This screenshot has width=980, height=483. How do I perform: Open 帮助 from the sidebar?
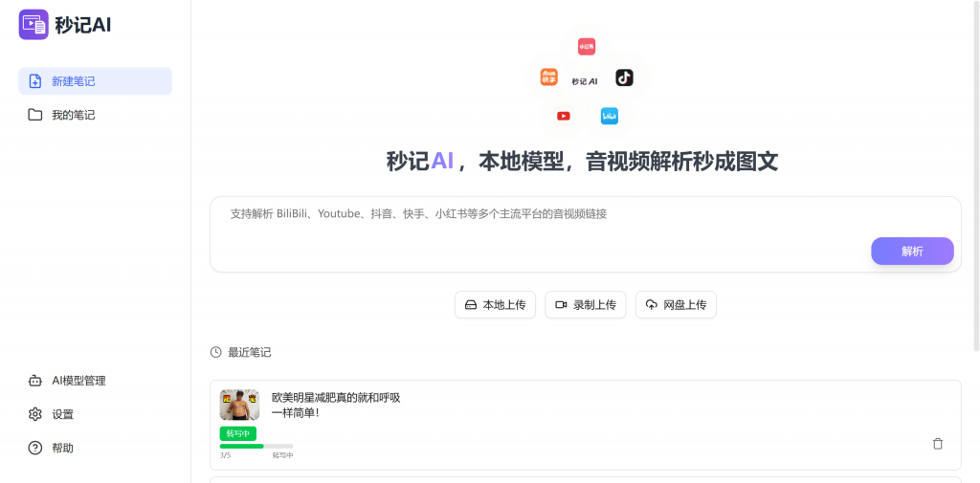[x=62, y=448]
